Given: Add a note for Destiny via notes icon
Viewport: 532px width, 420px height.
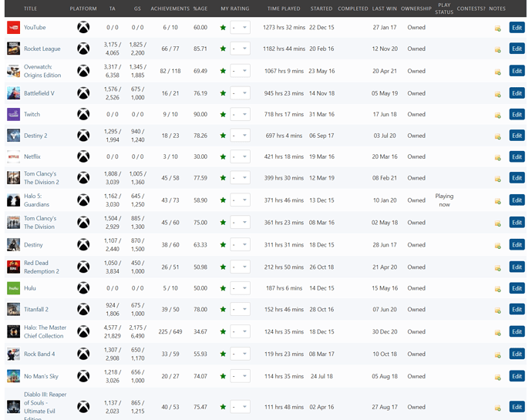Looking at the screenshot, I should (x=498, y=246).
